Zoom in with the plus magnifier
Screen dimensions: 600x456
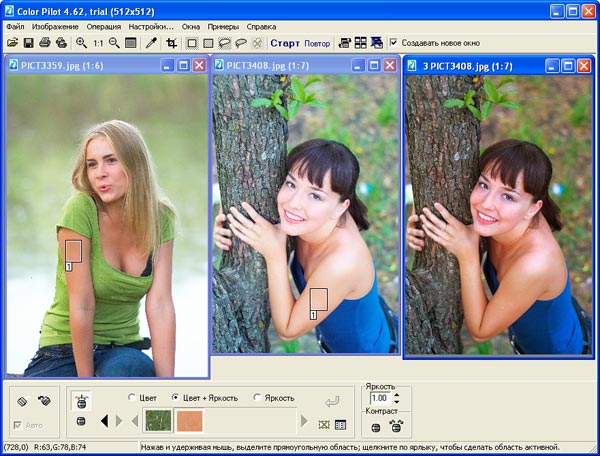[x=81, y=43]
